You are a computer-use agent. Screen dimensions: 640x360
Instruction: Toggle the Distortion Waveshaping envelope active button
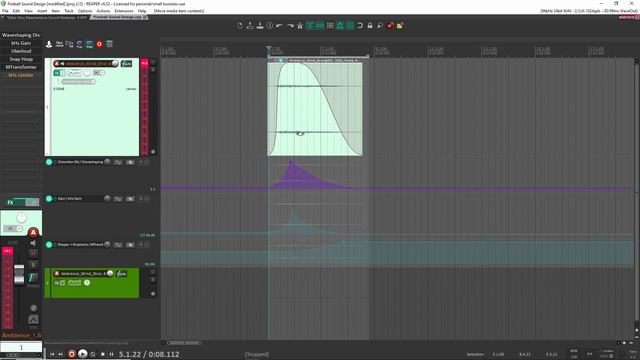click(x=49, y=162)
